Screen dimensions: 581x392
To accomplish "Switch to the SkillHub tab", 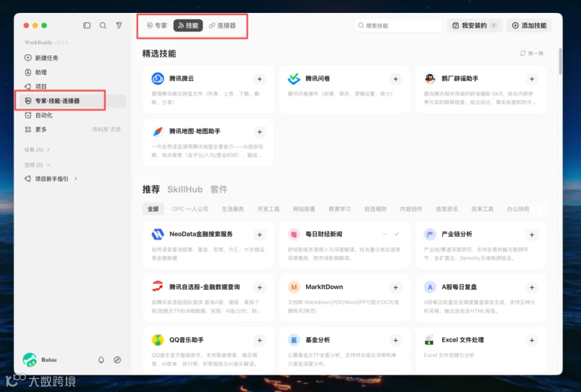I will click(185, 189).
